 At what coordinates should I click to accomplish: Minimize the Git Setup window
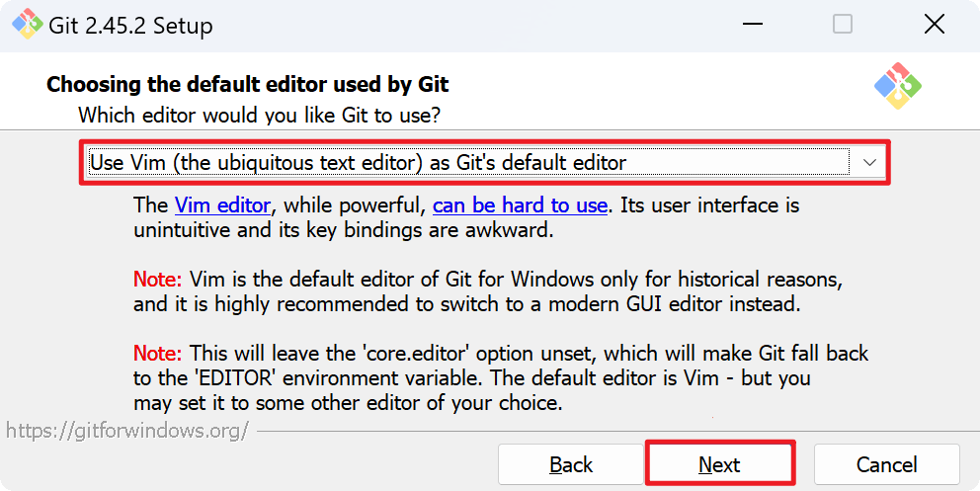point(751,25)
